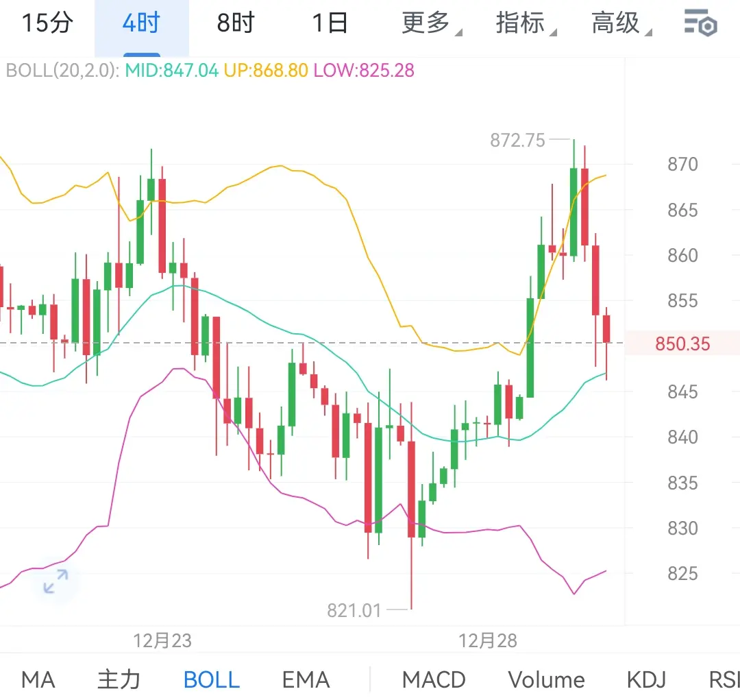Show the MACD sub-indicator
740x700 pixels.
(x=434, y=680)
